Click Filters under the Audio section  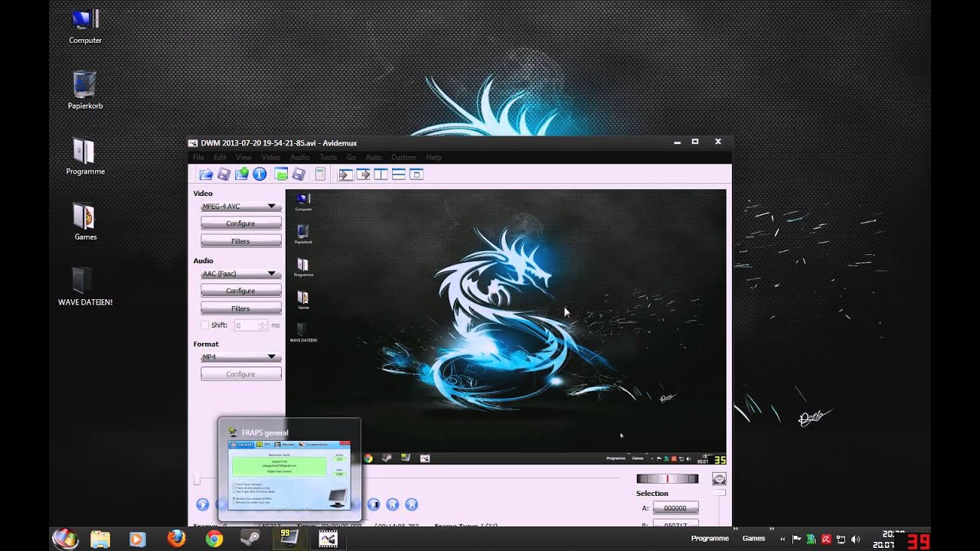point(240,308)
